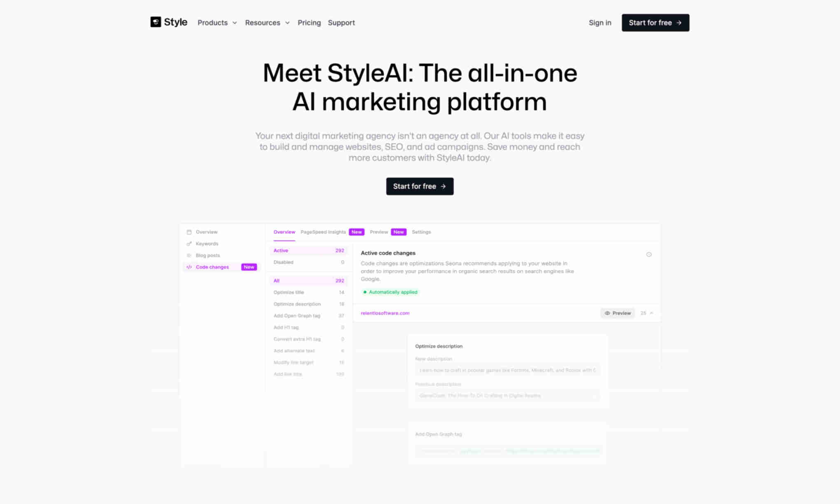The height and width of the screenshot is (504, 840).
Task: Toggle the Disabled filter in code changes
Action: point(283,261)
